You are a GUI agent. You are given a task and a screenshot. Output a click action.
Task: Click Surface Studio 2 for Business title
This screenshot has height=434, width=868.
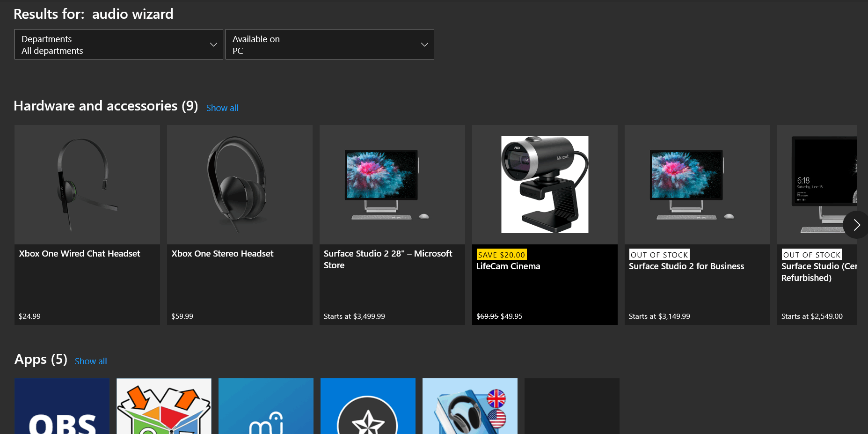[x=686, y=266]
